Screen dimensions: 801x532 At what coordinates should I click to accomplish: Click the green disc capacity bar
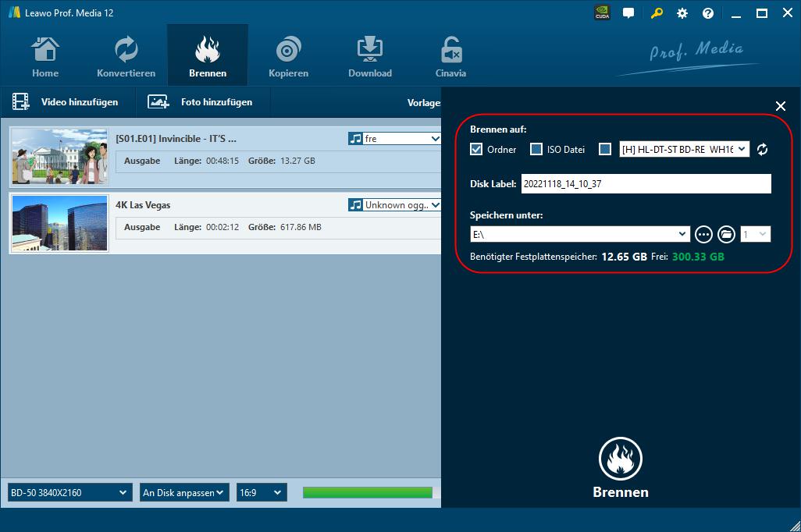point(367,492)
